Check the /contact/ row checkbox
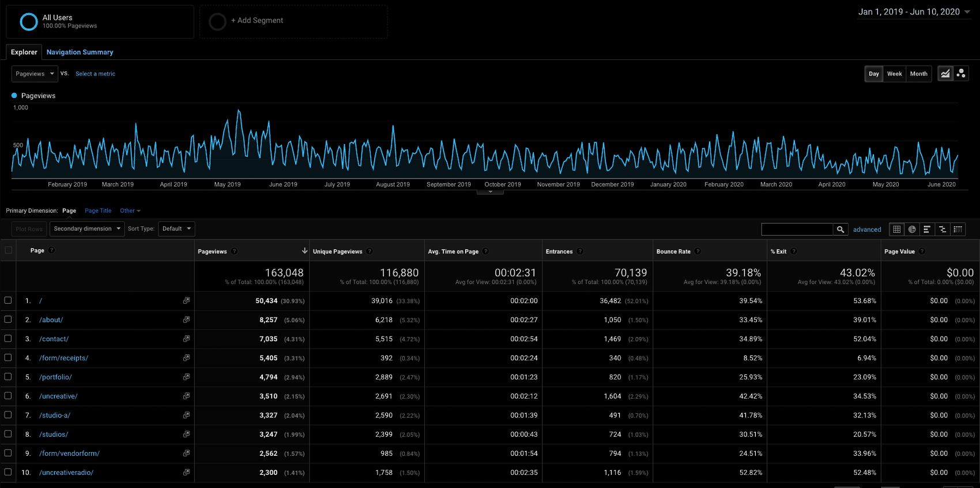Viewport: 980px width, 488px height. coord(8,338)
